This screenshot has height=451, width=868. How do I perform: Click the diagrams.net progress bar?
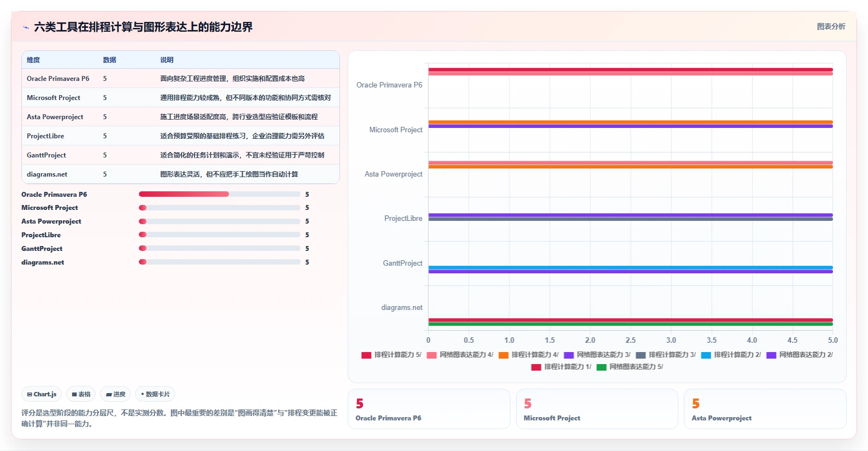[x=220, y=262]
